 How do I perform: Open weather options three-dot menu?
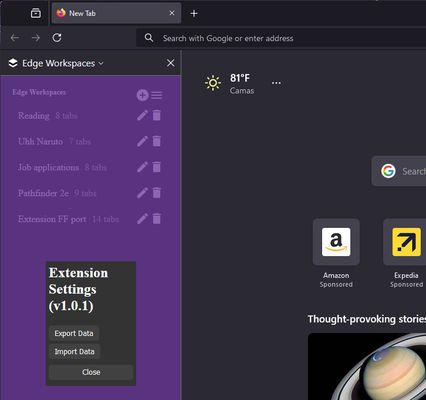[x=276, y=83]
